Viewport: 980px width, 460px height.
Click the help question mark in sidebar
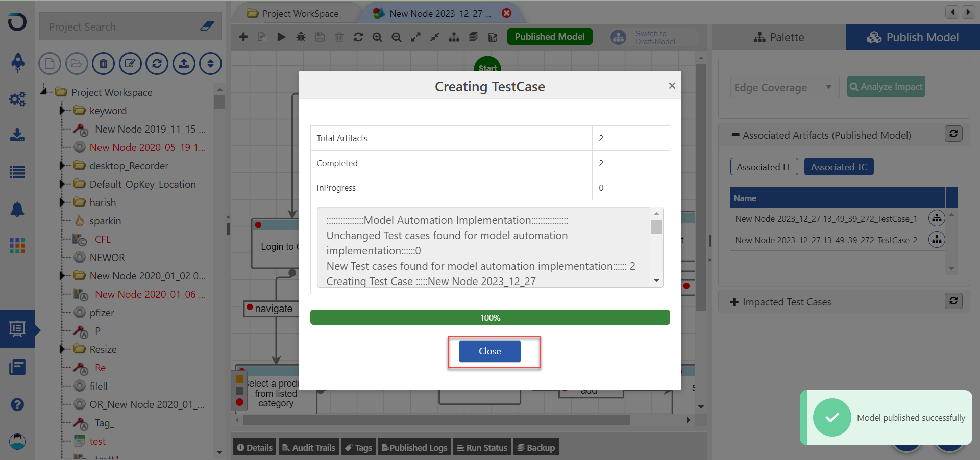(17, 404)
